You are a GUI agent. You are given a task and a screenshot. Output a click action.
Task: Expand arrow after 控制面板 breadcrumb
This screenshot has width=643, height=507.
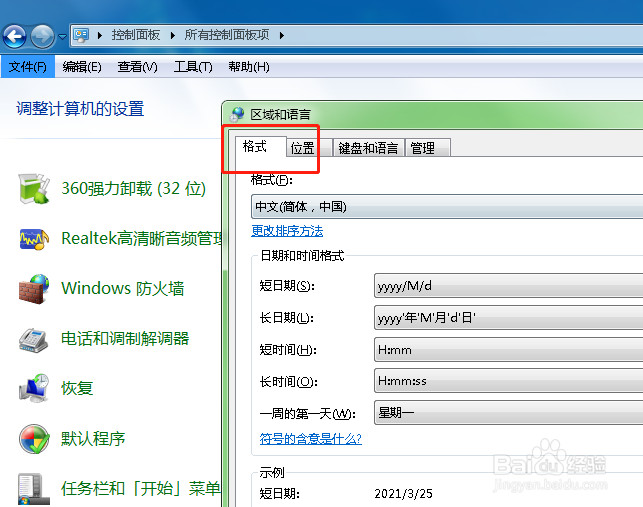coord(173,36)
